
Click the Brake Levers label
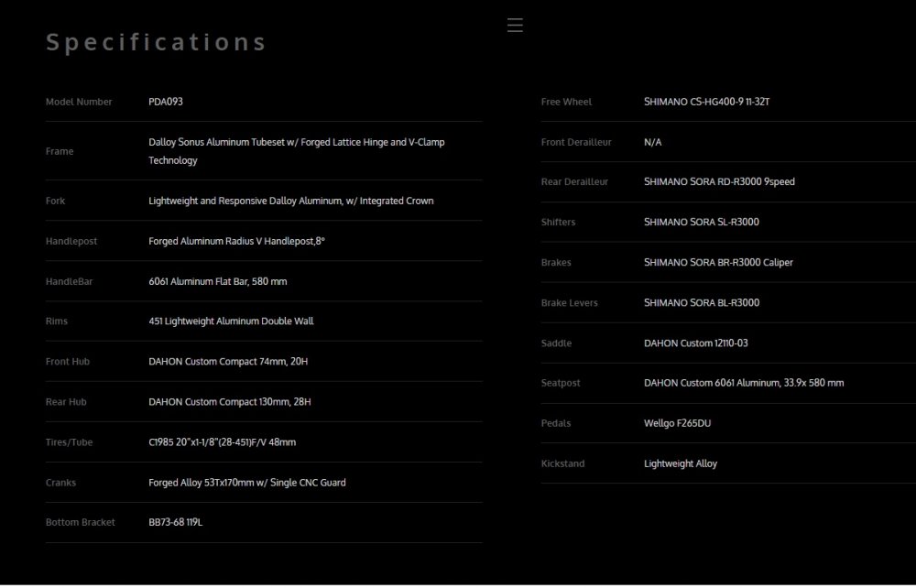[x=569, y=302]
